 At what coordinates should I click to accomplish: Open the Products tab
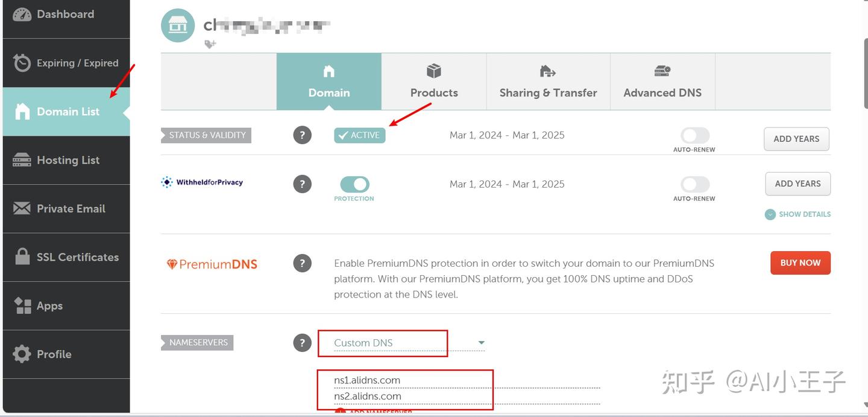(434, 82)
